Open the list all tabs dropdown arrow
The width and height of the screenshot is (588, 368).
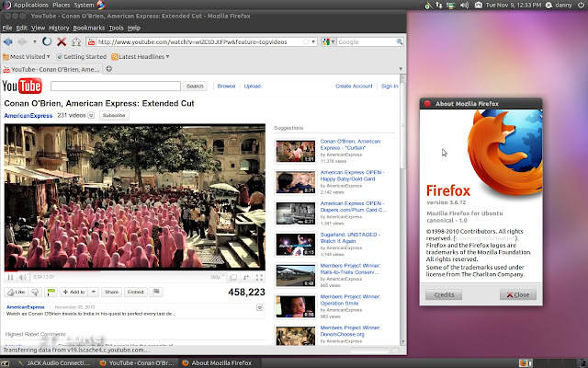pyautogui.click(x=401, y=69)
